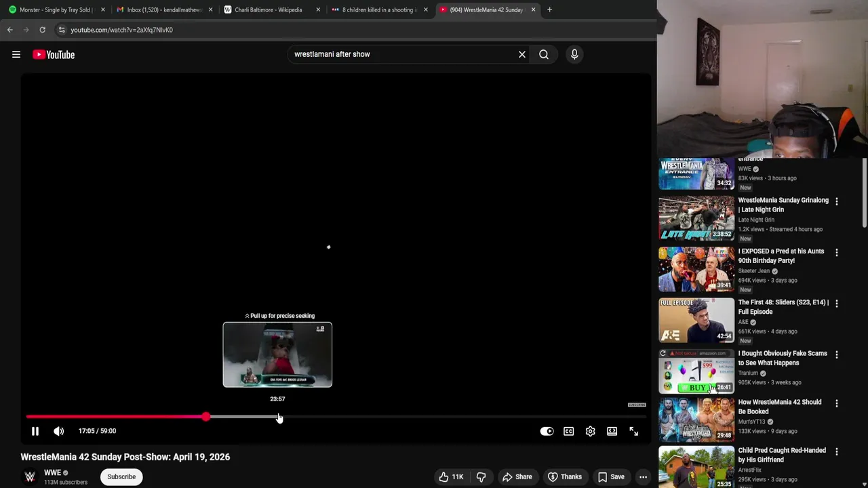The height and width of the screenshot is (488, 868).
Task: Go back in the browser
Action: [x=10, y=30]
